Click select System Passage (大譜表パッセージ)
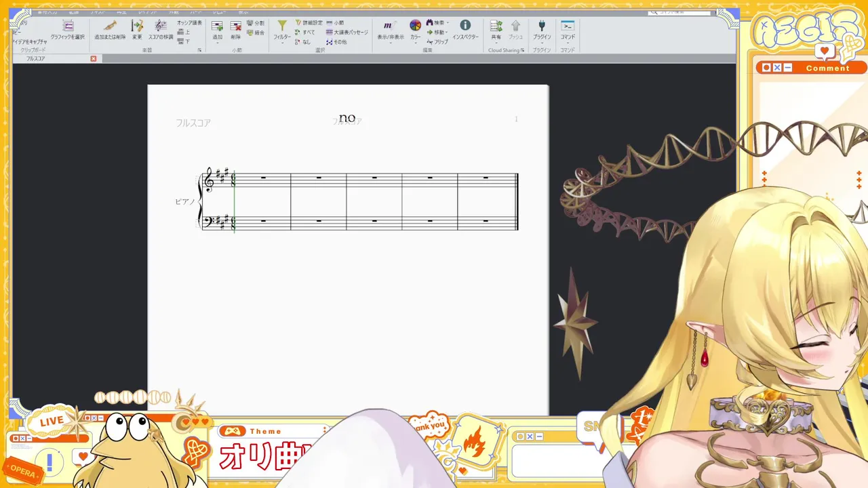 coord(347,33)
